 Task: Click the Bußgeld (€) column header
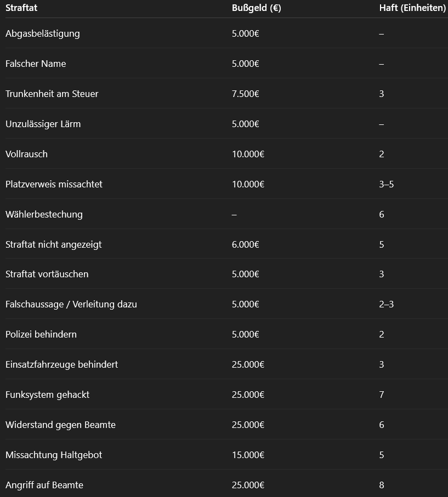click(x=256, y=8)
